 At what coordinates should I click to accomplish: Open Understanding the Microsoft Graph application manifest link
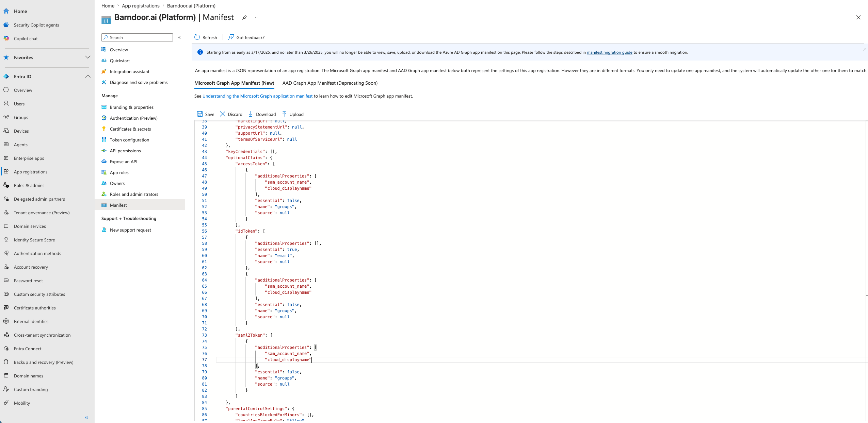(x=257, y=96)
